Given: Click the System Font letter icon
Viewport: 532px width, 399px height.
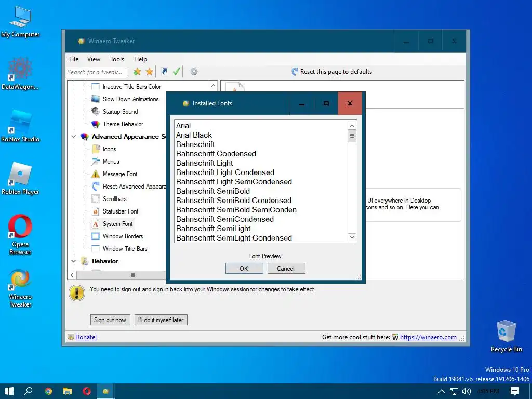Looking at the screenshot, I should (96, 224).
